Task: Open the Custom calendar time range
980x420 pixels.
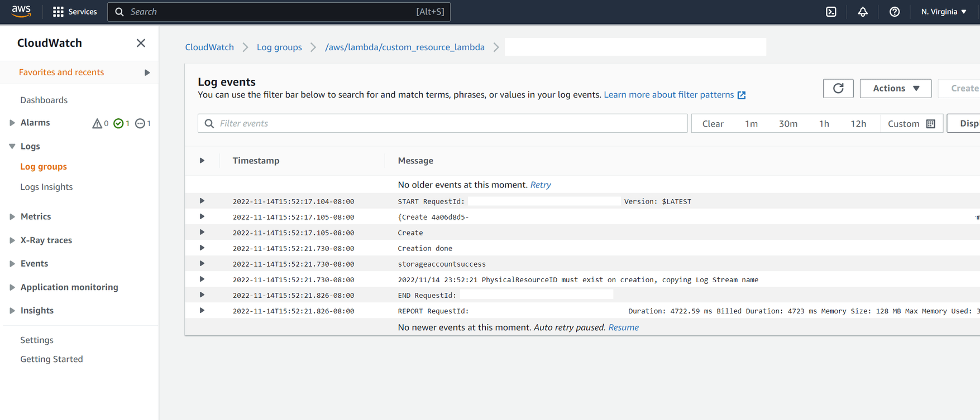Action: tap(911, 123)
